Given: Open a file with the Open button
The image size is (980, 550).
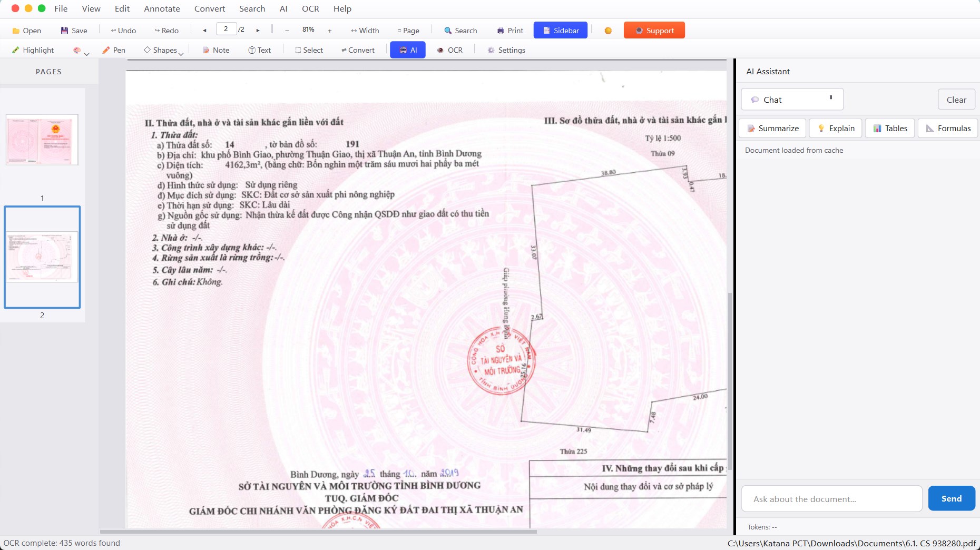Looking at the screenshot, I should tap(26, 31).
